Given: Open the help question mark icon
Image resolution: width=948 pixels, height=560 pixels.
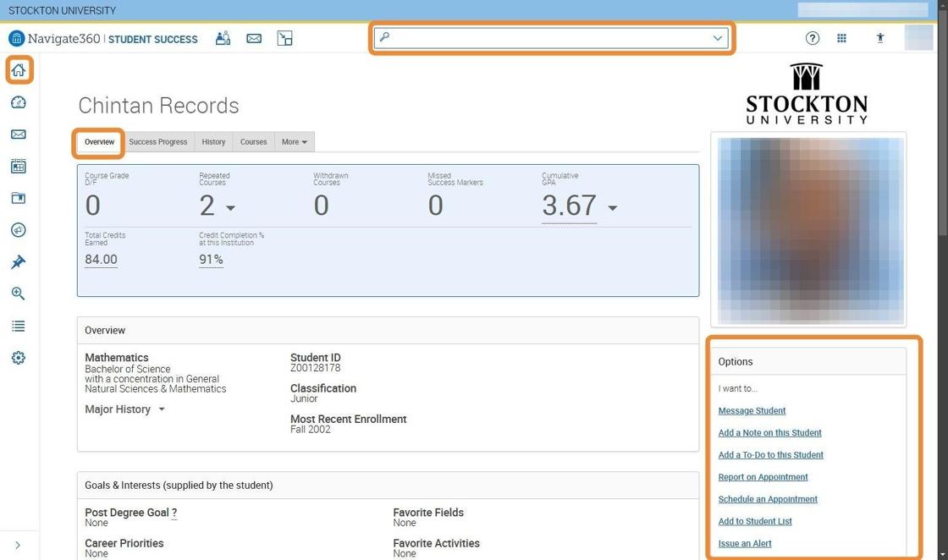Looking at the screenshot, I should click(812, 38).
